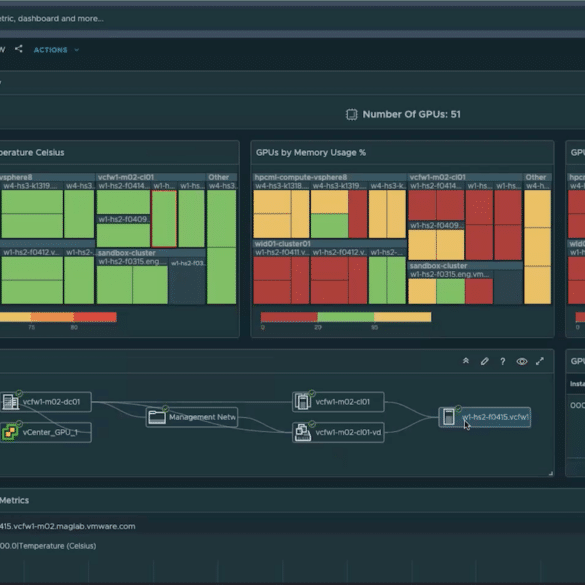The height and width of the screenshot is (585, 585).
Task: Select the Management Network folder node
Action: coord(192,417)
